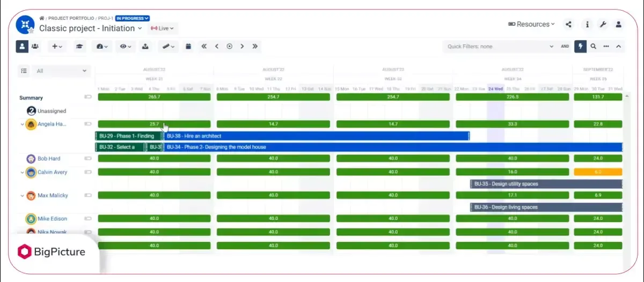Click the highlighted 24 Wed date header
644x282 pixels.
pos(495,89)
